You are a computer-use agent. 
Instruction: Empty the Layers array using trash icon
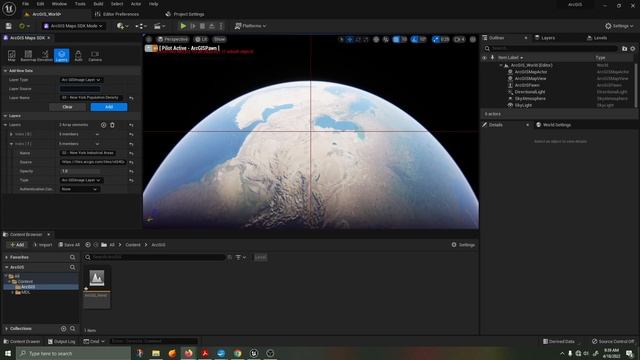click(112, 125)
